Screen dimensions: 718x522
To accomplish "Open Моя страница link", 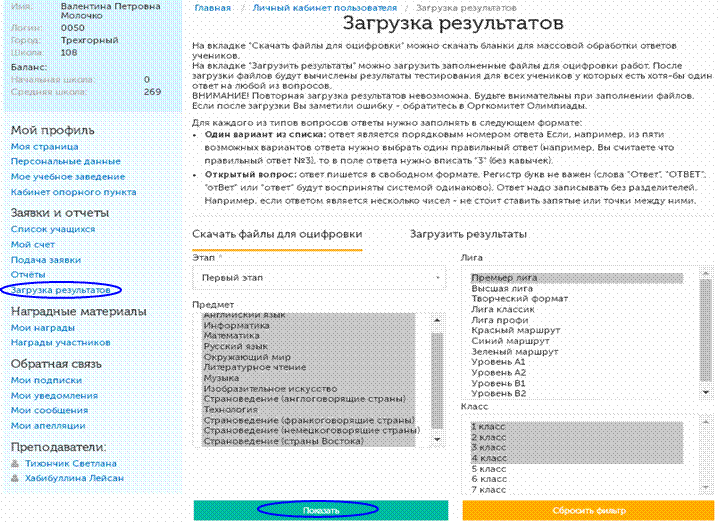I will click(44, 147).
